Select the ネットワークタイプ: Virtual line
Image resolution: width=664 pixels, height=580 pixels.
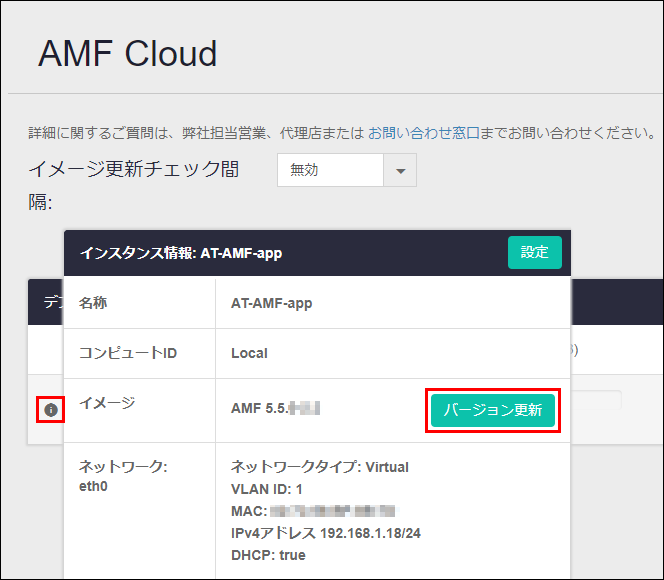click(320, 467)
